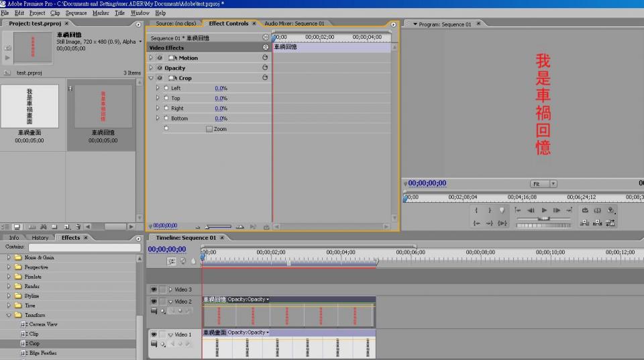Viewport: 644px width, 360px height.
Task: Click the Go to In Point icon
Action: (x=476, y=223)
